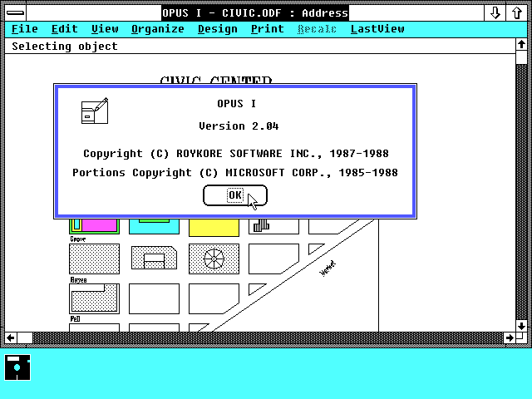Click the MICROSOFT CORP. copyright line

click(x=235, y=173)
